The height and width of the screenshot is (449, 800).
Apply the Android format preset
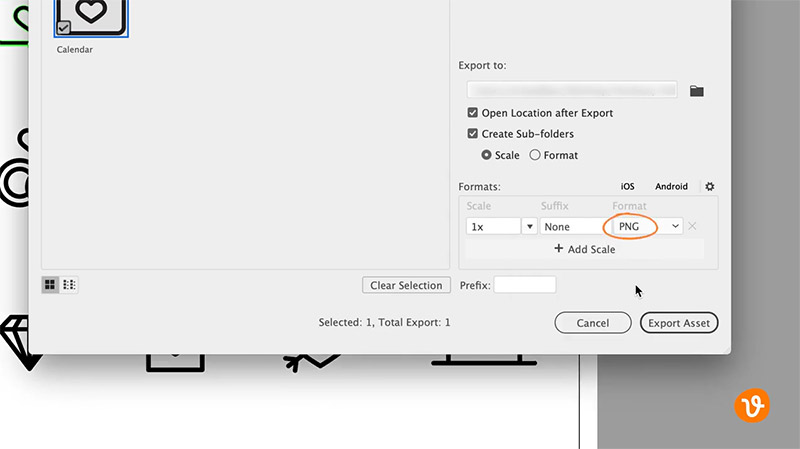coord(671,186)
